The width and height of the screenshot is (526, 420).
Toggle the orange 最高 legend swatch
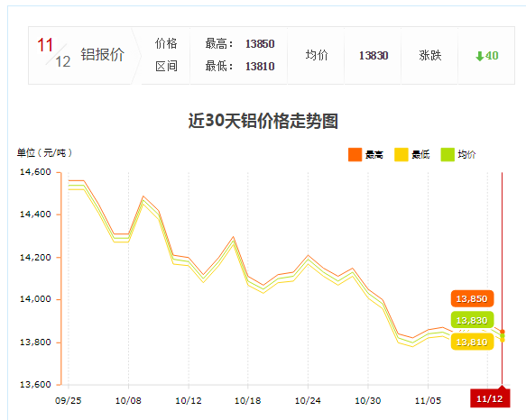pos(355,154)
